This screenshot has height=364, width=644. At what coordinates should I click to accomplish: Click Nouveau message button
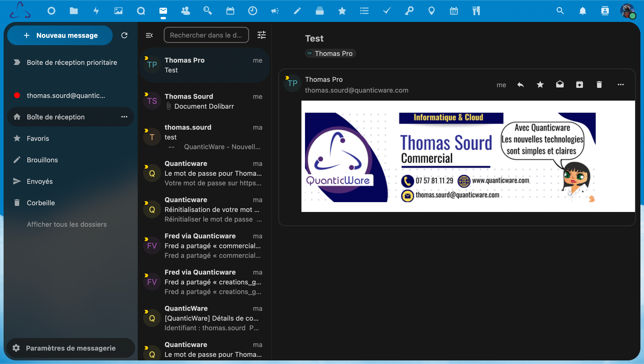coord(60,35)
